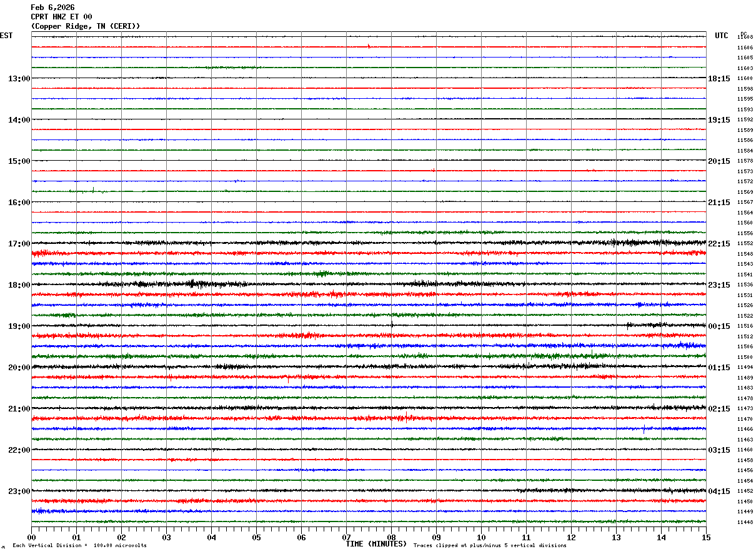Select the Each Vertical Division scale note

pos(79,546)
